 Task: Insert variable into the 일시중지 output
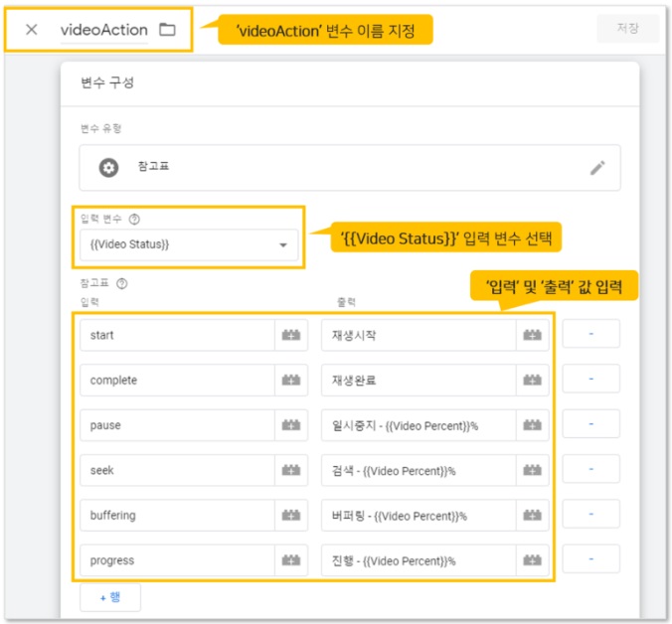532,425
